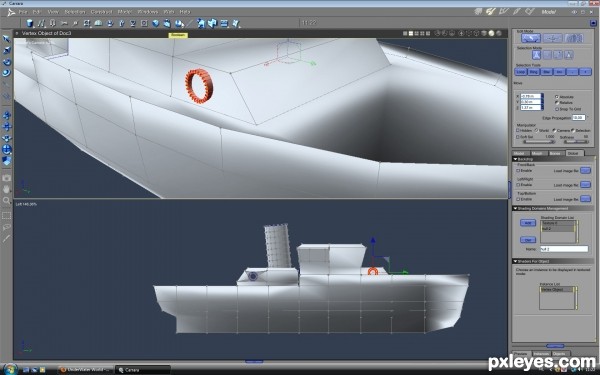The height and width of the screenshot is (375, 600).
Task: Select the arrow selection tool at the top of the left toolbar
Action: pos(7,39)
